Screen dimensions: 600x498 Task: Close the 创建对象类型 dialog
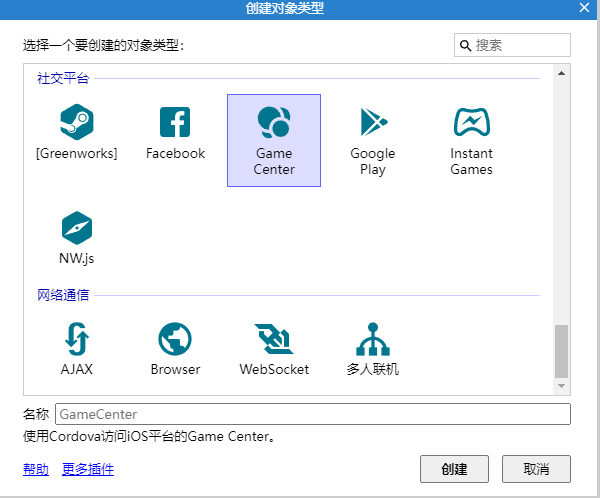click(584, 8)
